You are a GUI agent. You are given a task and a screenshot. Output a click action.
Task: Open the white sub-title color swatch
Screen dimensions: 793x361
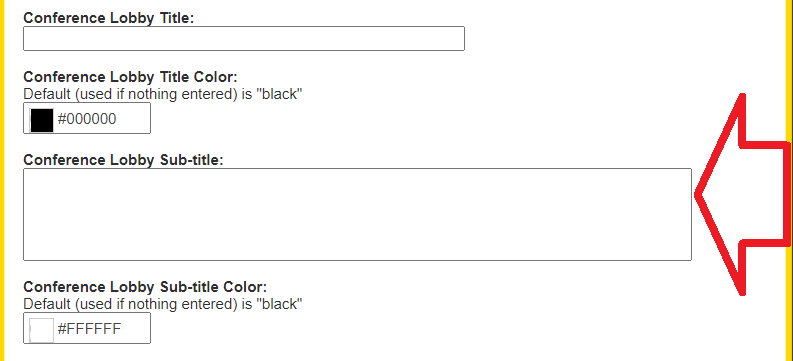(x=41, y=330)
